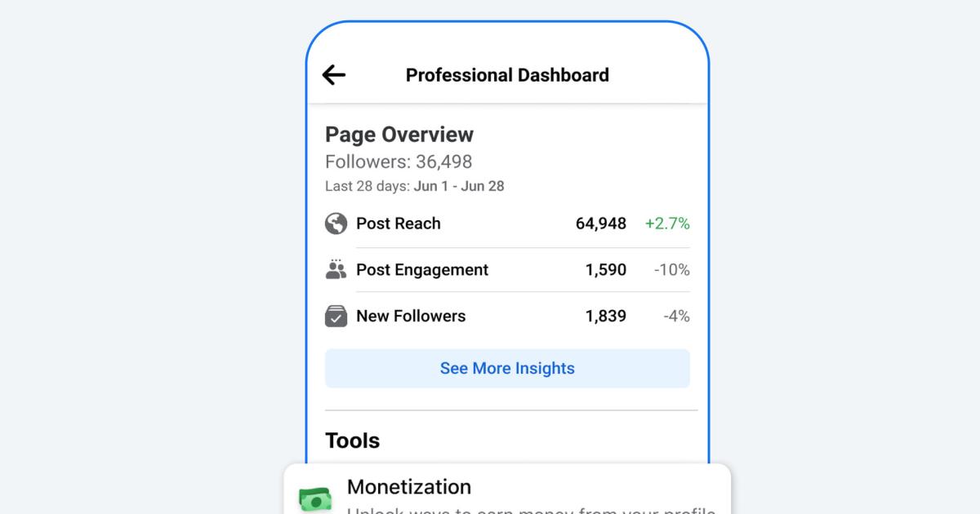Click the Followers: 36,498 count
980x514 pixels.
tap(399, 162)
